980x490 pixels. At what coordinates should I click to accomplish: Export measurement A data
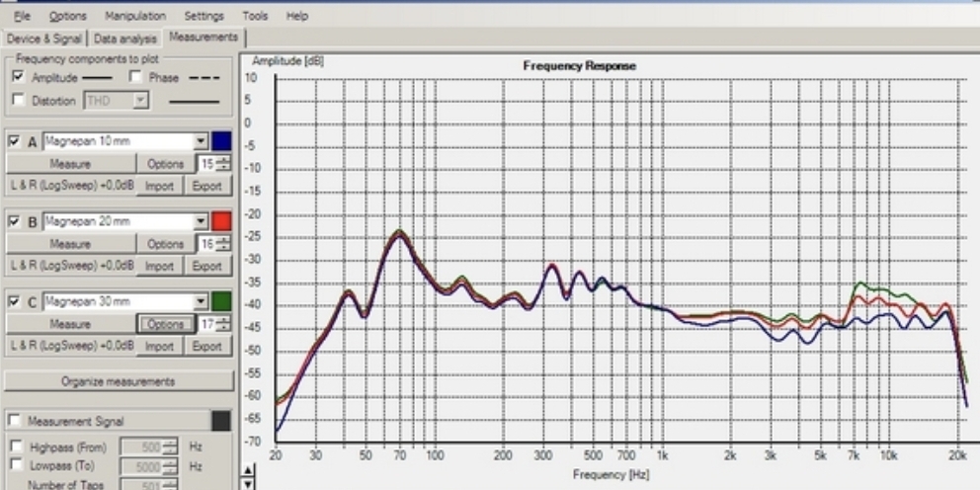click(207, 187)
